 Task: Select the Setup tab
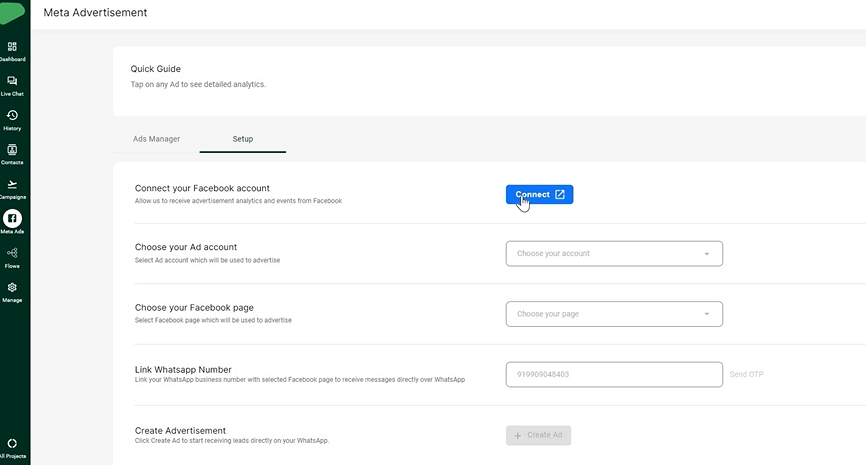point(242,139)
